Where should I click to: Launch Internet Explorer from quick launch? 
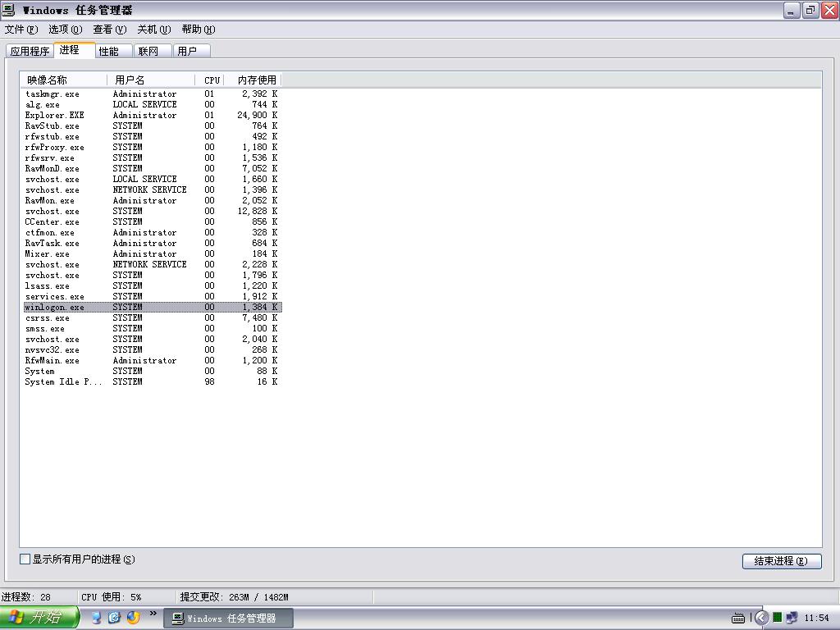coord(114,618)
